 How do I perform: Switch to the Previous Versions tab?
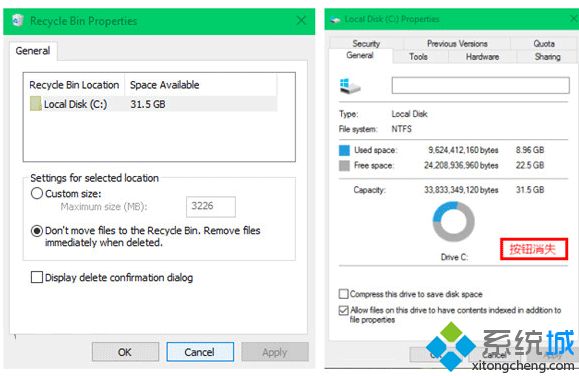pyautogui.click(x=457, y=44)
